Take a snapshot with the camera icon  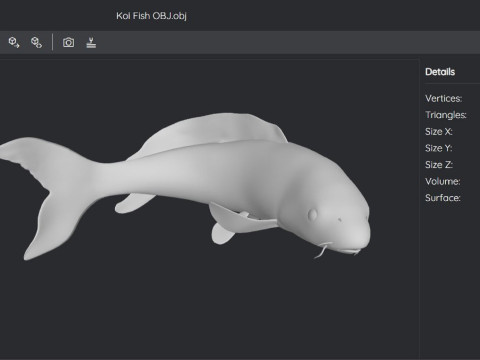68,42
